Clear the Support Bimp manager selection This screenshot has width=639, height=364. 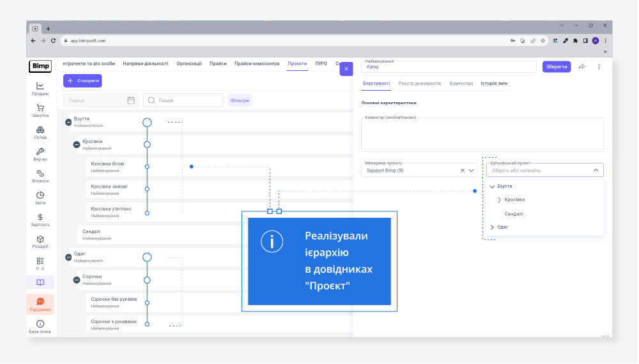click(462, 171)
